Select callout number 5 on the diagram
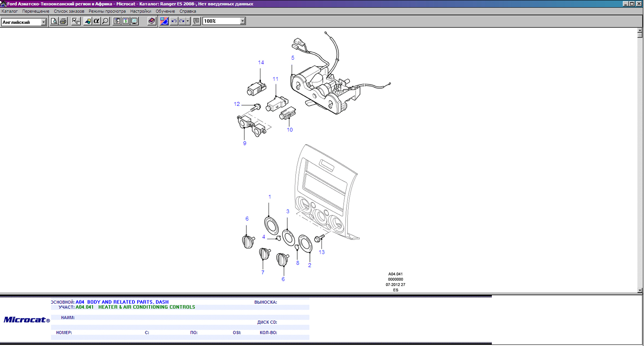The width and height of the screenshot is (644, 346). (293, 58)
